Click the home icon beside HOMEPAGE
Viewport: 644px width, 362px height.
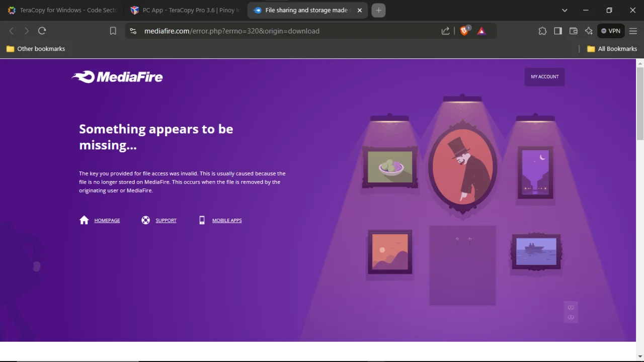pyautogui.click(x=84, y=220)
